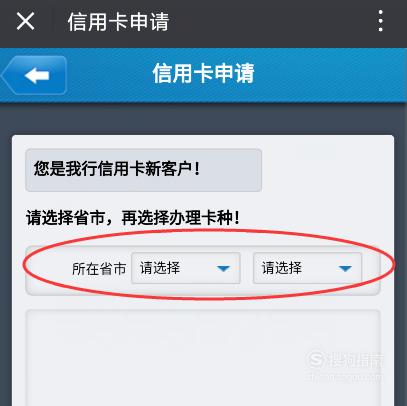Click the 所在省市 selection row container

click(x=203, y=270)
